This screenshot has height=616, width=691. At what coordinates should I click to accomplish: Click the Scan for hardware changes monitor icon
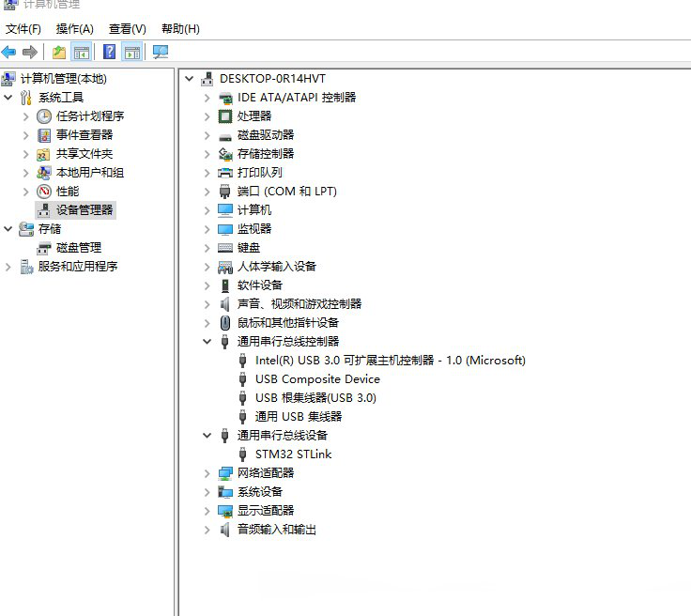pos(160,52)
